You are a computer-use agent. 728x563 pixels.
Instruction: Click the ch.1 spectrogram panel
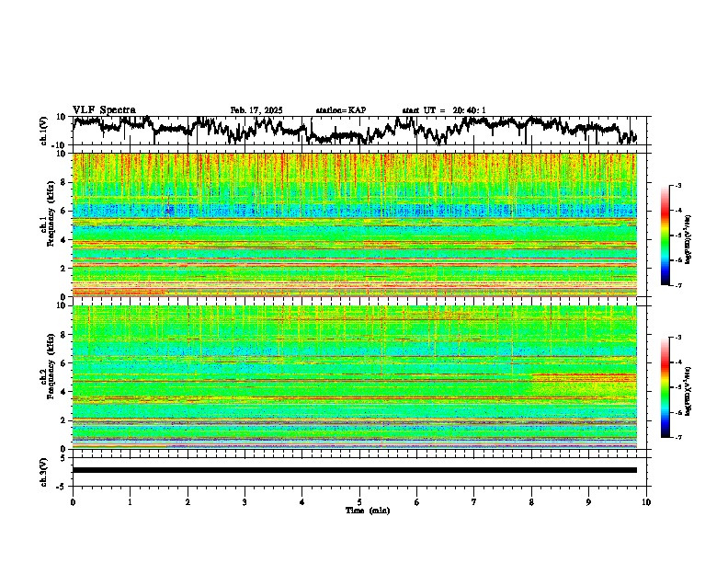tap(355, 224)
